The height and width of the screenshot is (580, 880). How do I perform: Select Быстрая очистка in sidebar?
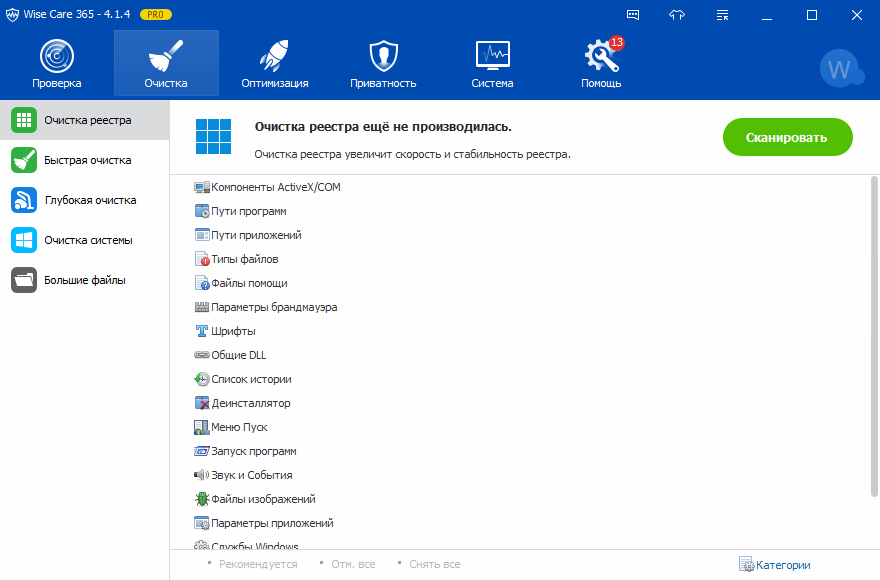(x=87, y=160)
